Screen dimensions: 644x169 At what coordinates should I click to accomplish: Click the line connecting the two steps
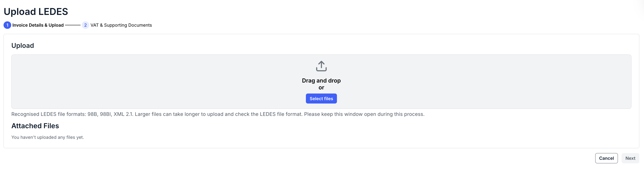tap(72, 25)
